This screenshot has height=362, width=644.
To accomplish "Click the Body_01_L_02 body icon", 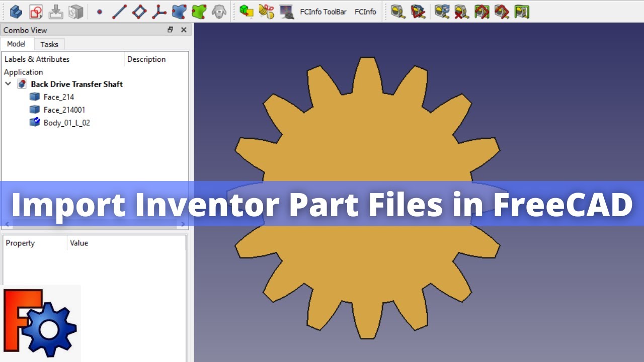I will (x=35, y=122).
